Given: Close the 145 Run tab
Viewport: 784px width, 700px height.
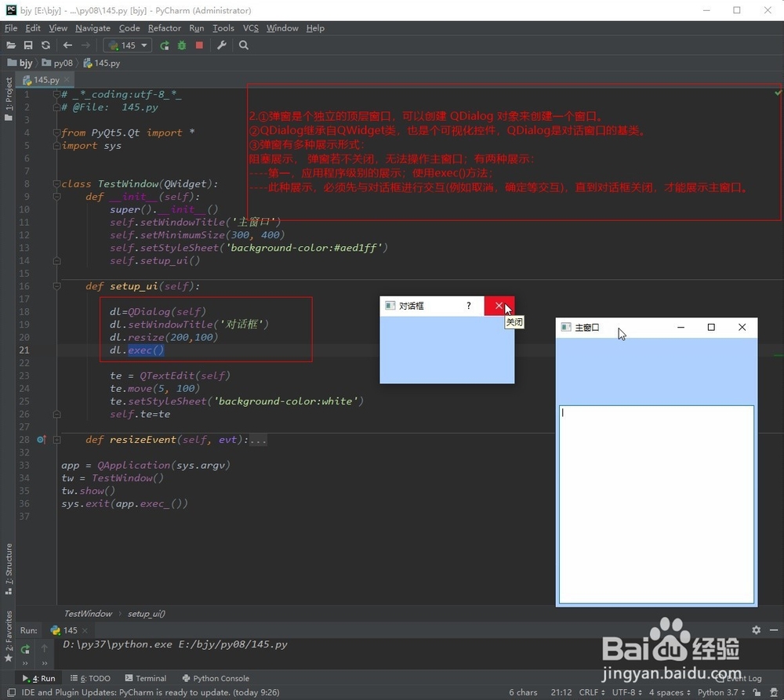Looking at the screenshot, I should pos(85,630).
